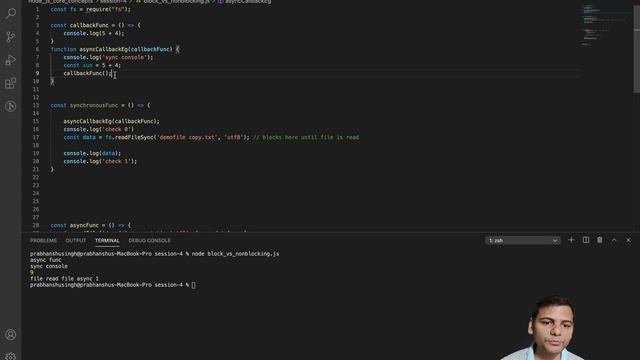The width and height of the screenshot is (640, 360).
Task: Click terminal command 'node block_vs_nonblocking.js'
Action: click(236, 253)
